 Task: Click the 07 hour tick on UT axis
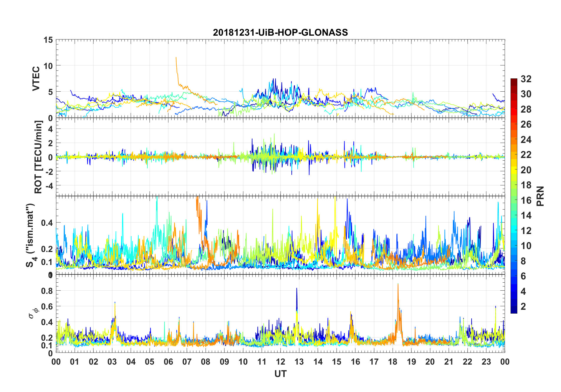point(187,362)
